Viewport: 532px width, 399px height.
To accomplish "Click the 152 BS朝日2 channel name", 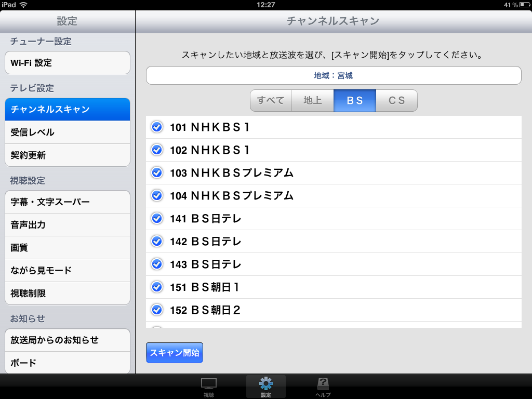I will (x=205, y=310).
